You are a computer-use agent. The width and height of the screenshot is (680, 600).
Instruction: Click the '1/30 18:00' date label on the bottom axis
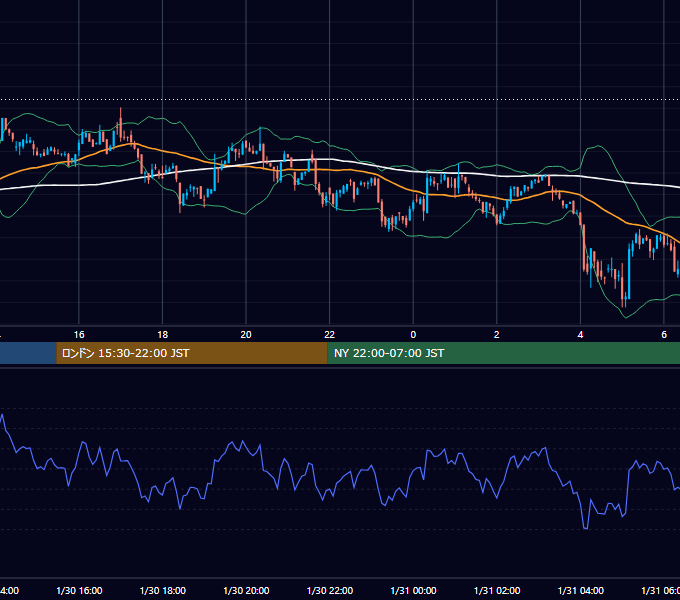point(163,590)
